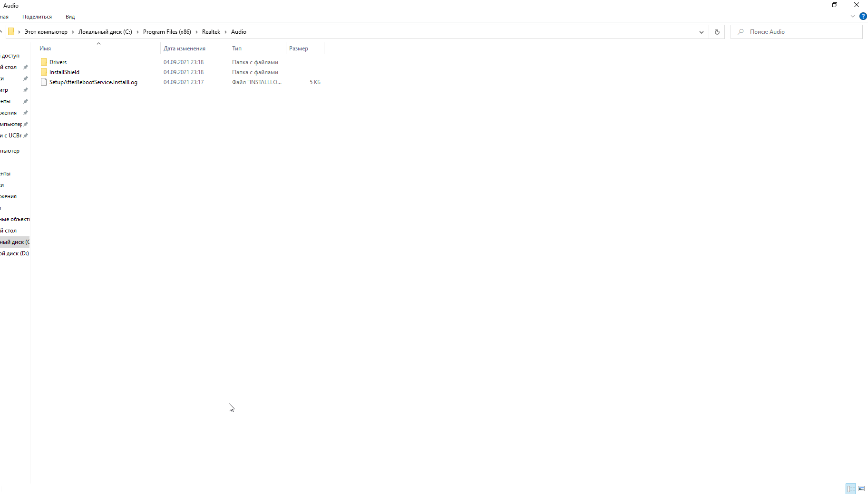Sort by Дата изменения column header

point(195,48)
